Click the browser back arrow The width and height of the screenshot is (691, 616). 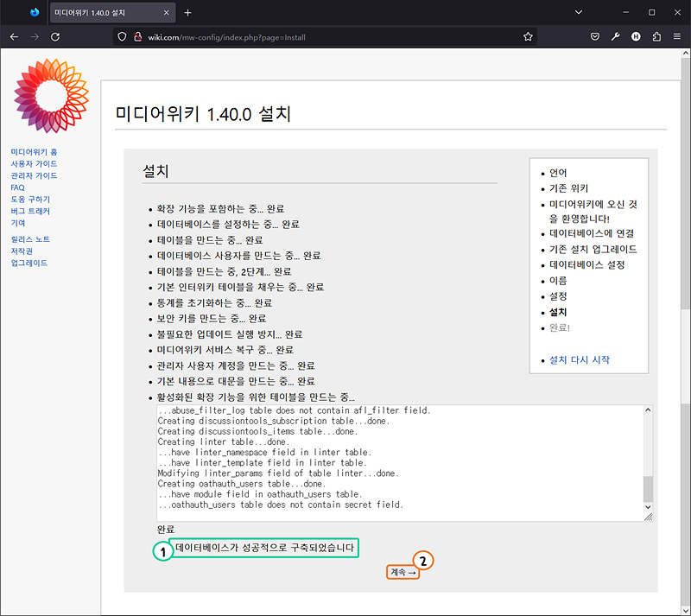point(14,37)
